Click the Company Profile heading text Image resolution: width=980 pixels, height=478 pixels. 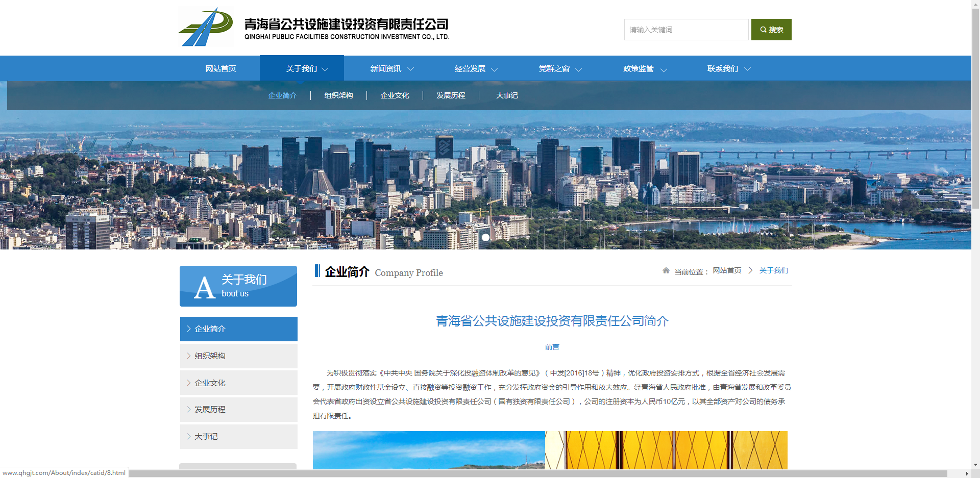[x=409, y=273]
